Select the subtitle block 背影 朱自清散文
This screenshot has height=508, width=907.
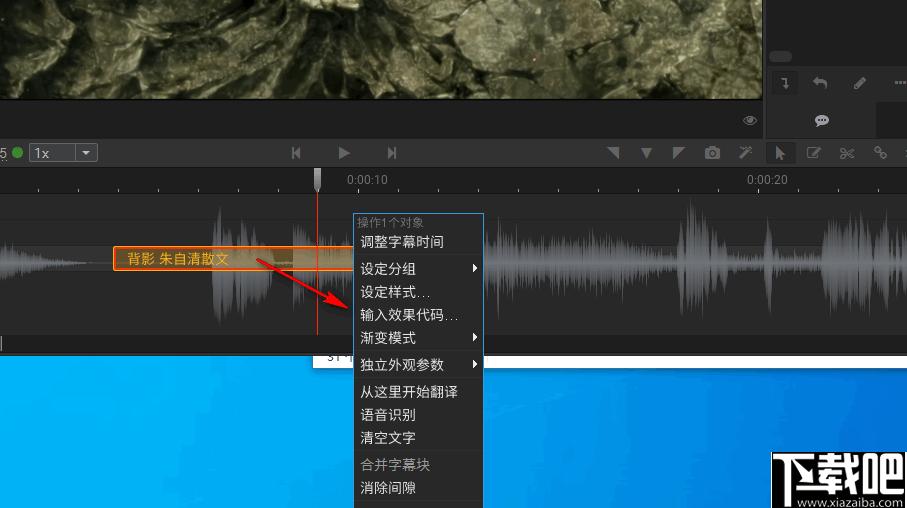(x=233, y=259)
